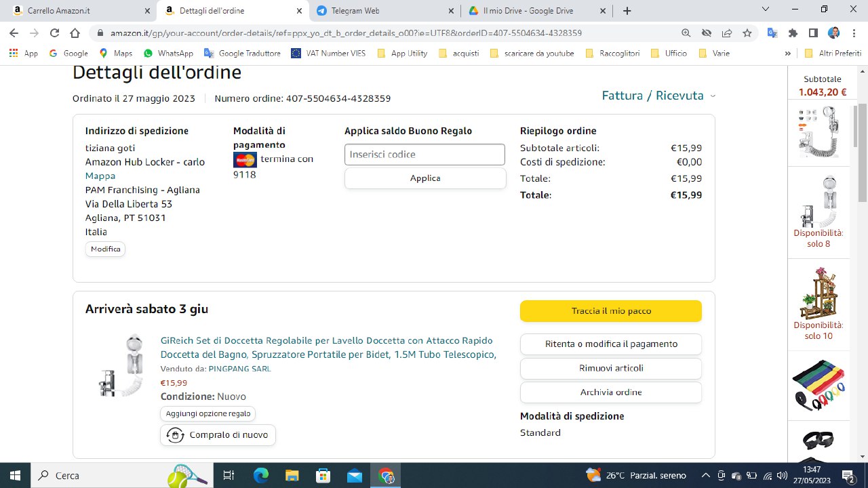Click the Compralo di nuovo button

tap(218, 435)
